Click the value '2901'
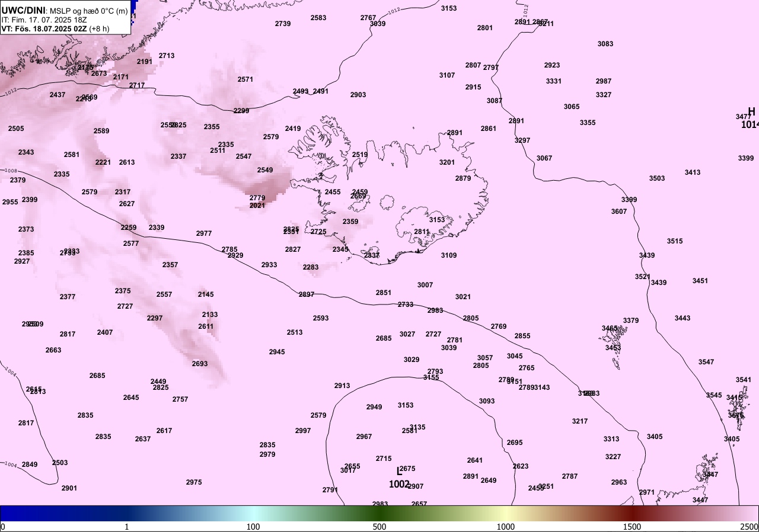759x532 pixels. click(69, 488)
